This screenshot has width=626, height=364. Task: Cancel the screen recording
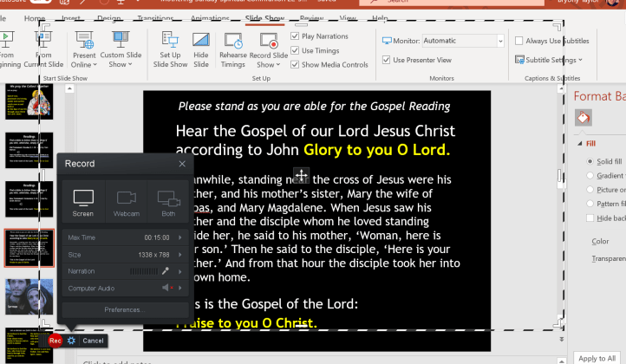point(93,341)
